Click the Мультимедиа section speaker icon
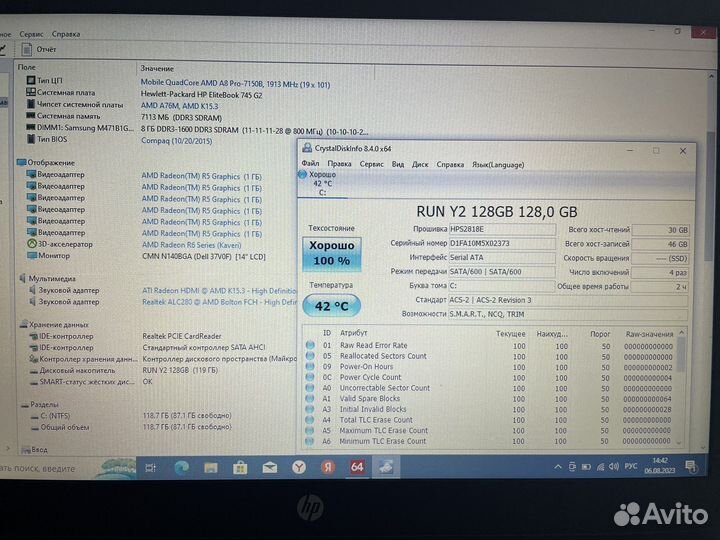720x540 pixels. 23,278
